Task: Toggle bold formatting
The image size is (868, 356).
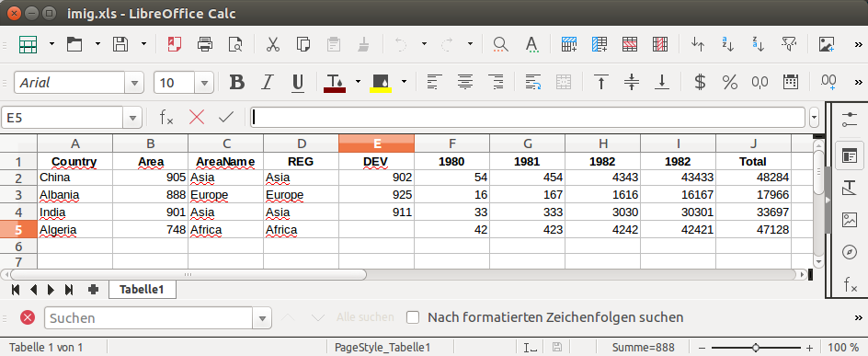Action: pos(237,83)
